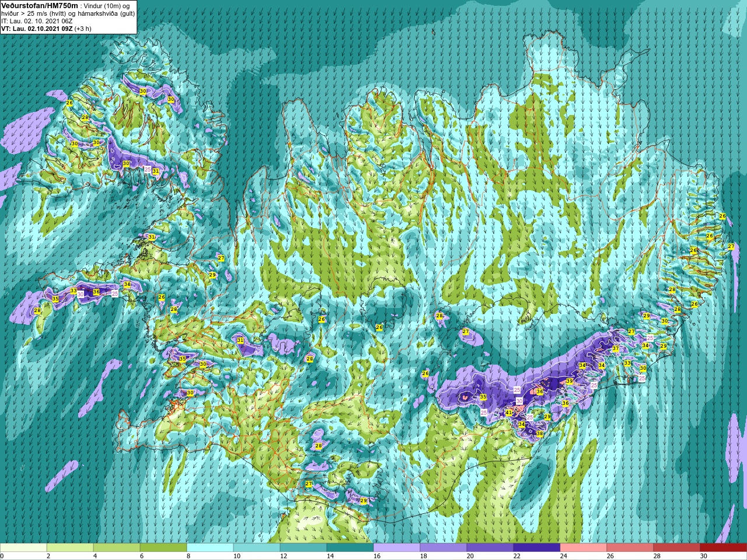Select the 4–6 m/s green legend swatch

pos(117,547)
